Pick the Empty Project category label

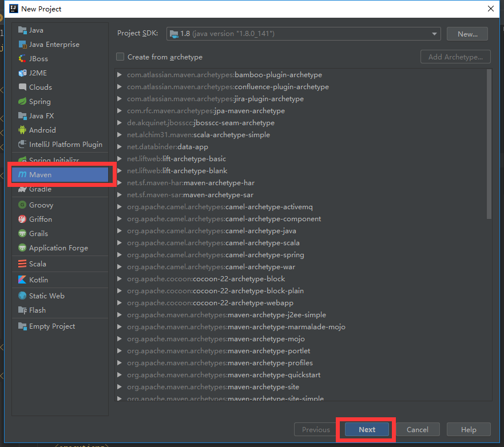(x=52, y=326)
